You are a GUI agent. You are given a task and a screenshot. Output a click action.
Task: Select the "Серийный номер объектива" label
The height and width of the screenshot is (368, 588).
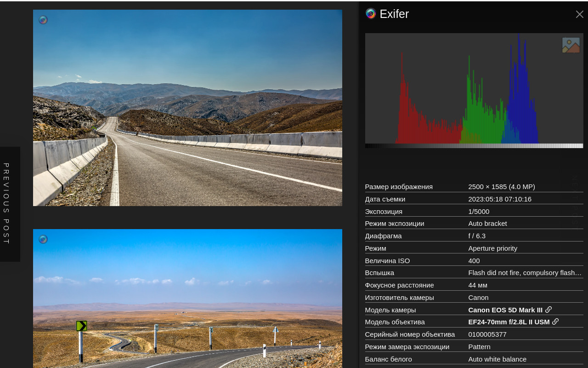[x=410, y=334]
